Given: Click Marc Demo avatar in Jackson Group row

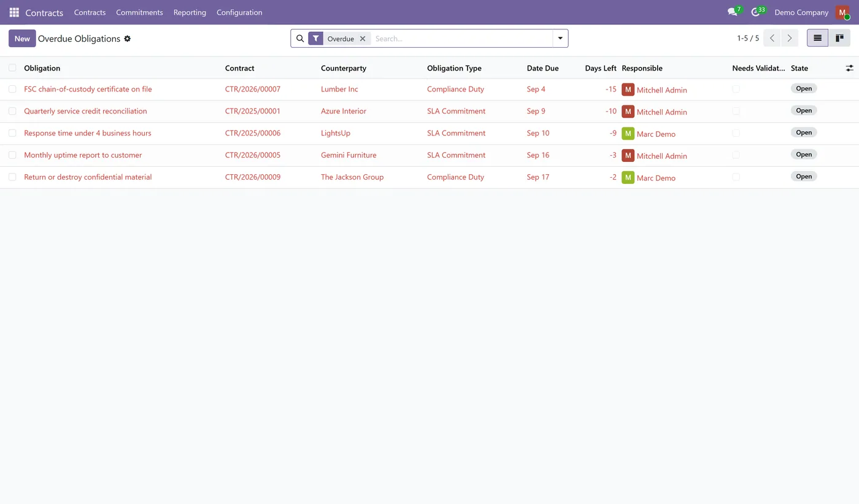Looking at the screenshot, I should point(628,178).
